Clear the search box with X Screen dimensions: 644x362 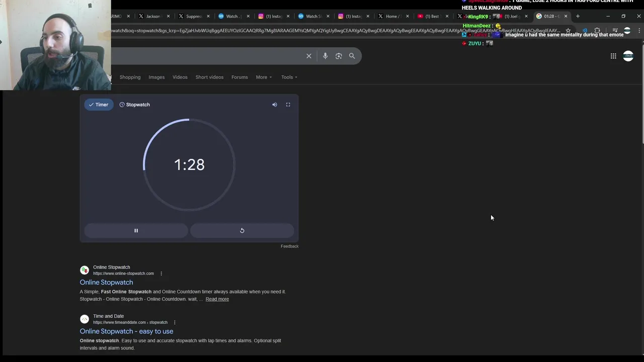(309, 56)
